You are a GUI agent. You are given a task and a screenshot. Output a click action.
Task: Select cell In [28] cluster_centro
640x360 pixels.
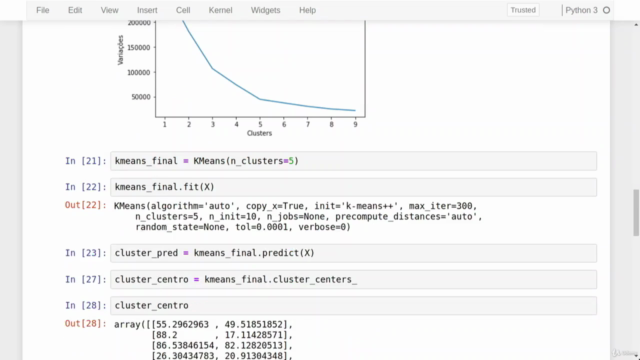click(x=353, y=306)
